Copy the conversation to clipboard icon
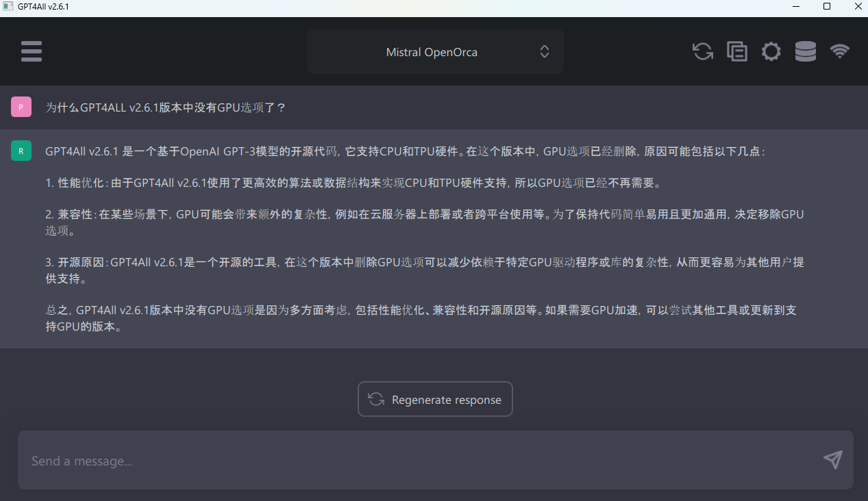The height and width of the screenshot is (501, 868). pos(736,51)
